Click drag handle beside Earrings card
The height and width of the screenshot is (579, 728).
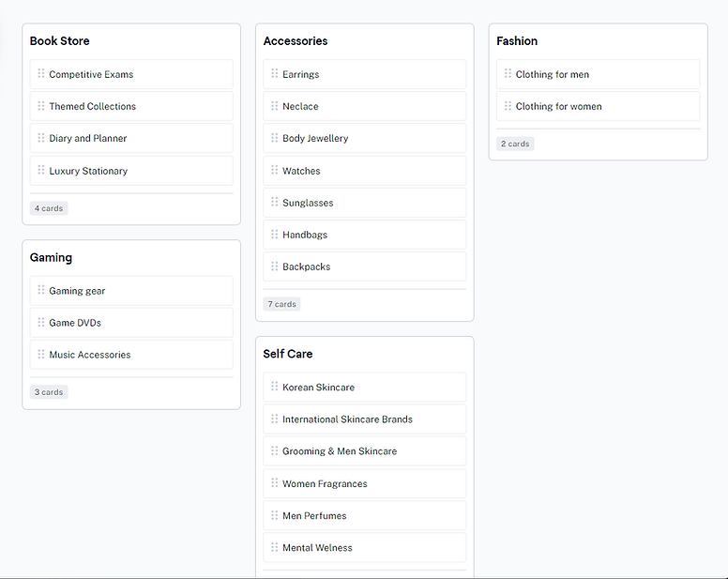tap(275, 74)
